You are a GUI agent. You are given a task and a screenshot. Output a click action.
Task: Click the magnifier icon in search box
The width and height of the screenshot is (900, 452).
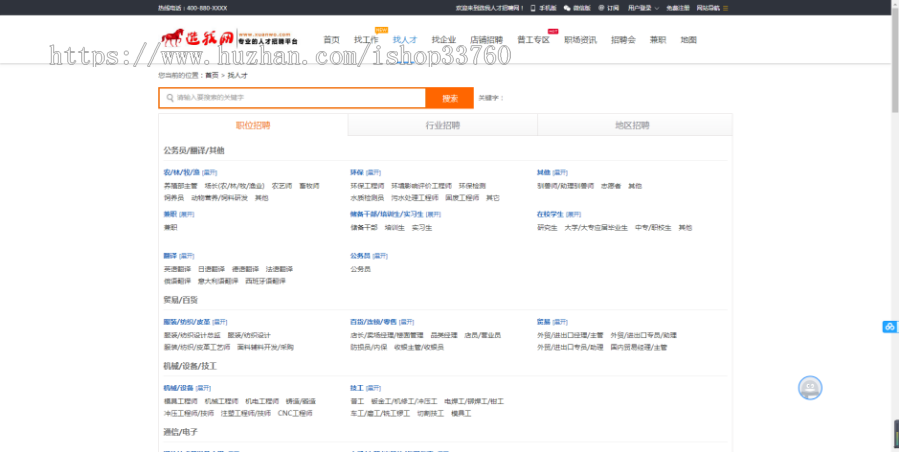[x=170, y=98]
